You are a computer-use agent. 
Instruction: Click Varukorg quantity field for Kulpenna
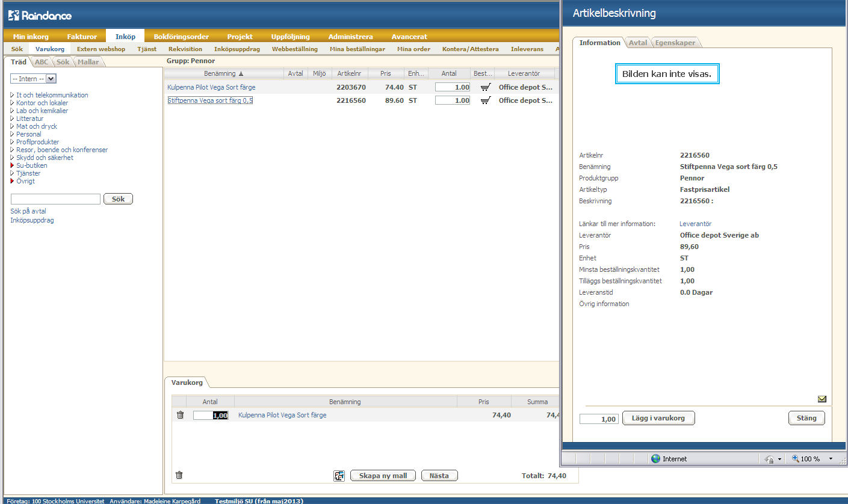click(x=211, y=415)
